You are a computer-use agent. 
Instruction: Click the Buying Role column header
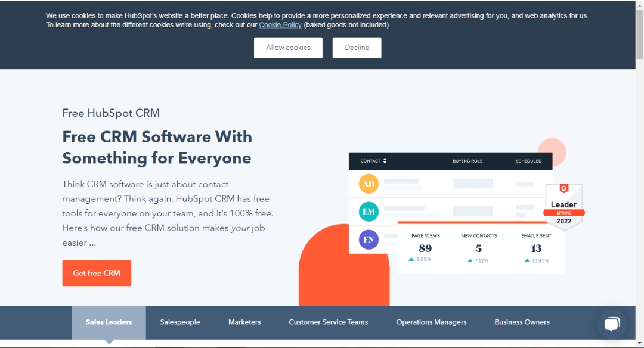(467, 161)
